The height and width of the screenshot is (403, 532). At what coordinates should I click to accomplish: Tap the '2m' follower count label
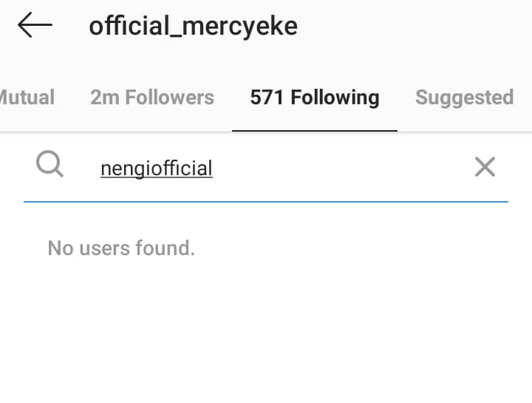tap(103, 98)
